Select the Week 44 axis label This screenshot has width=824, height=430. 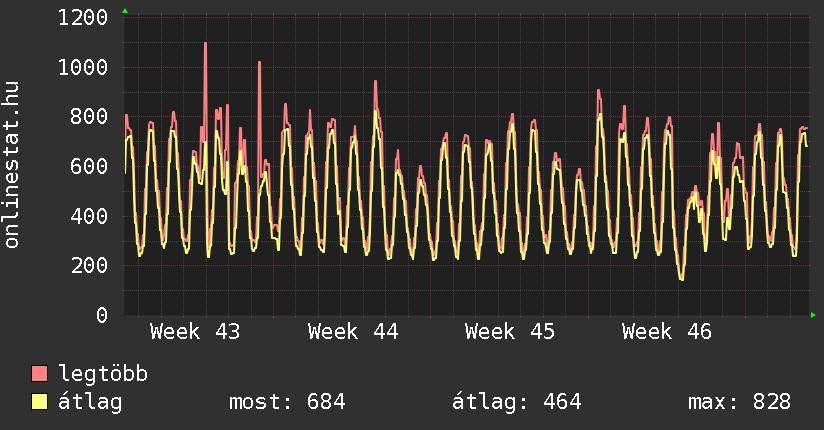(x=352, y=331)
